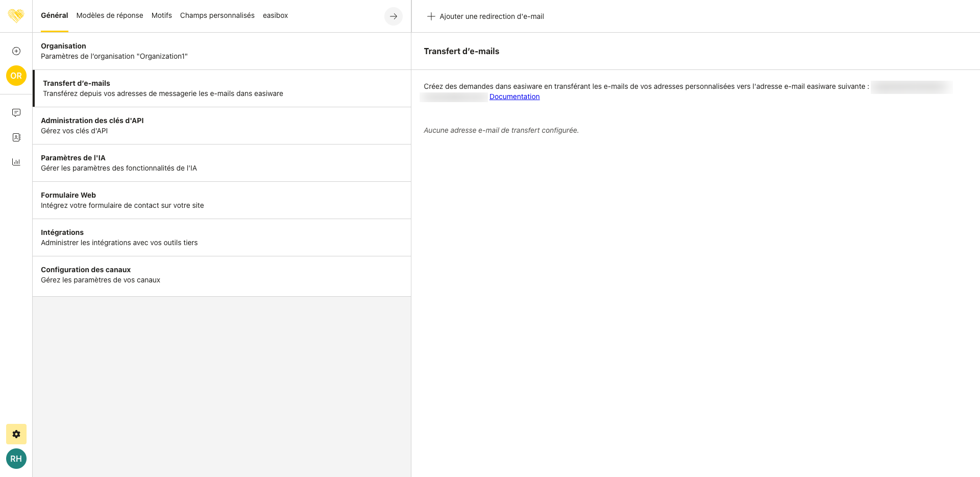Open the conversations chat icon
Viewport: 980px width, 477px height.
pyautogui.click(x=16, y=113)
